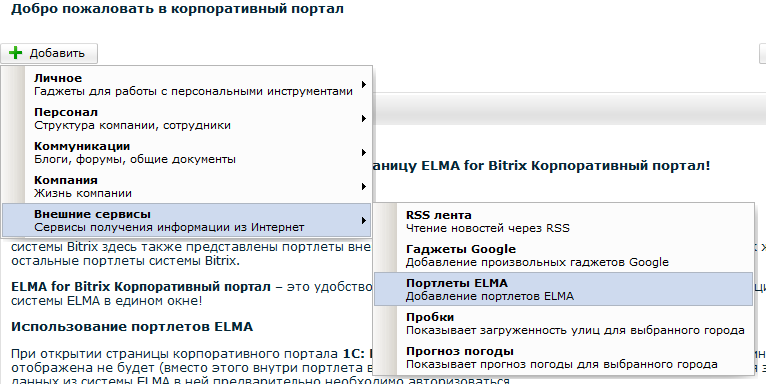Choose the Портлеты ELMA item
Screen dimensions: 766x384
564,289
